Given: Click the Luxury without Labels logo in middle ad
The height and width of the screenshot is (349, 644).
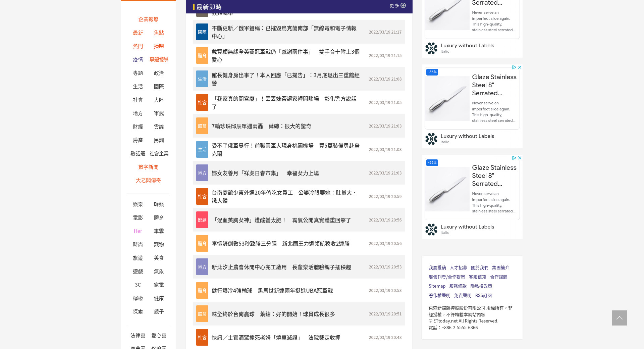Looking at the screenshot, I should (431, 139).
